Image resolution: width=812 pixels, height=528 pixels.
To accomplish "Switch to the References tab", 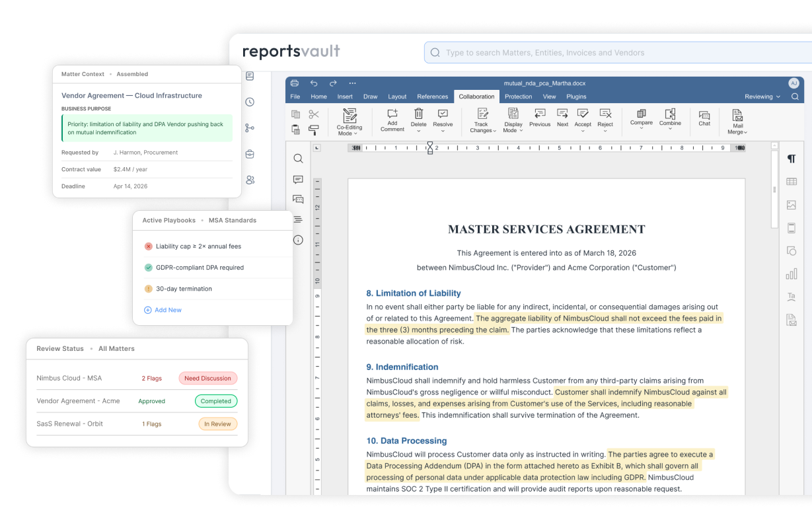I will 433,96.
